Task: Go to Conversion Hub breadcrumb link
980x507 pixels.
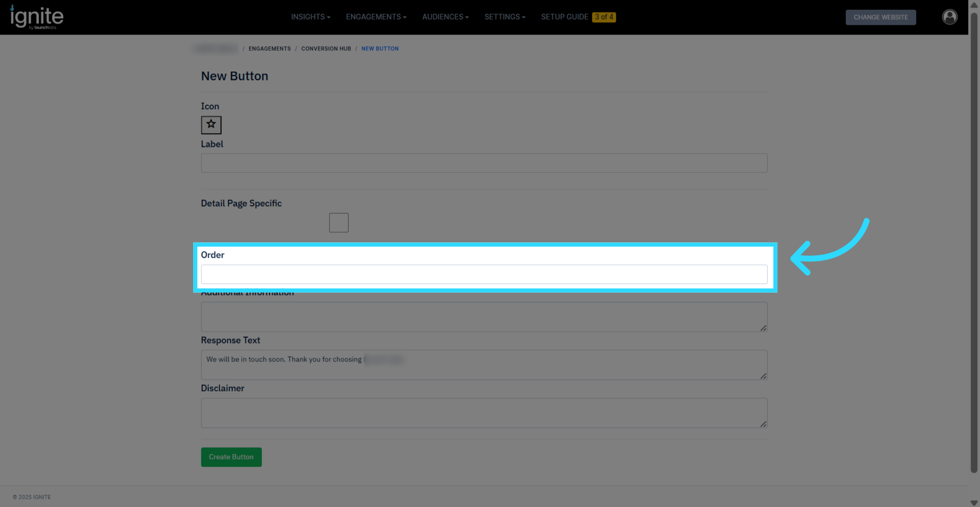Action: [326, 49]
